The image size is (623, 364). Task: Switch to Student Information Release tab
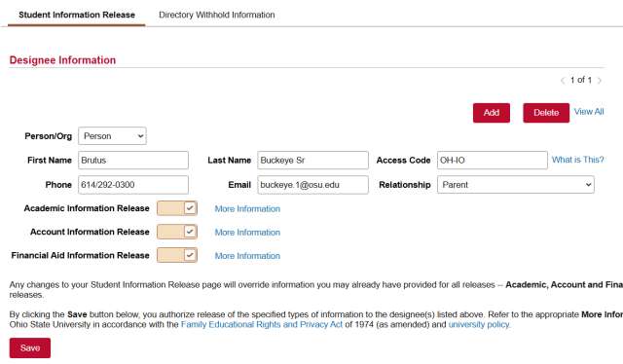click(x=77, y=15)
